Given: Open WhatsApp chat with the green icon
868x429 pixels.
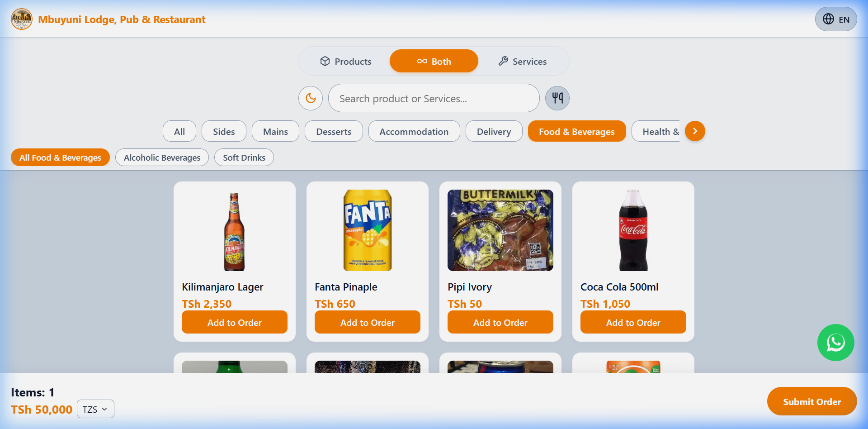Looking at the screenshot, I should [835, 343].
